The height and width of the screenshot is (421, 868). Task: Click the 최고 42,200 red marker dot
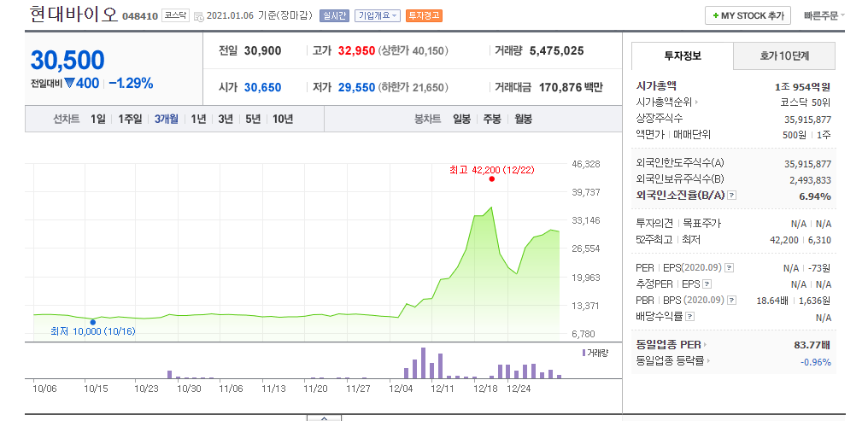pyautogui.click(x=491, y=178)
